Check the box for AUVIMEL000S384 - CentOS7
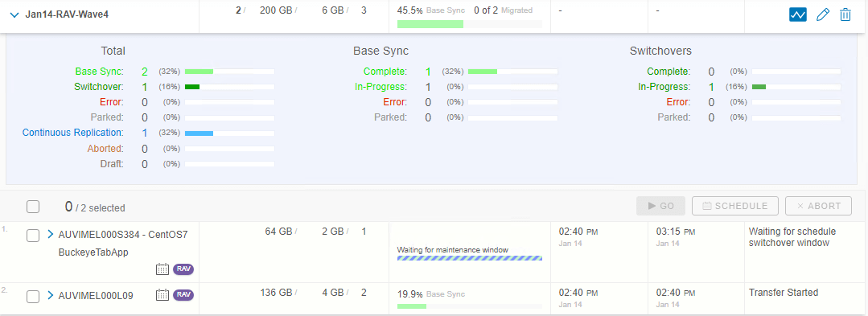Screen dimensions: 868x316 33,236
